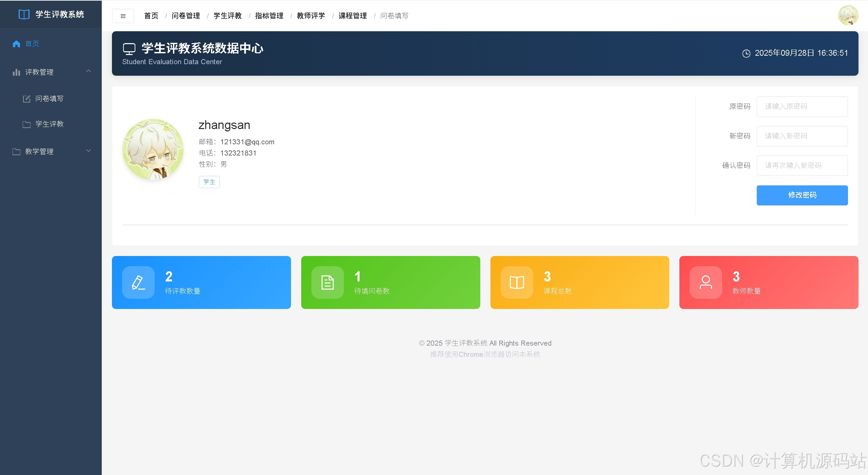Go to 问卷管理 in the breadcrumb
The width and height of the screenshot is (868, 475).
186,16
